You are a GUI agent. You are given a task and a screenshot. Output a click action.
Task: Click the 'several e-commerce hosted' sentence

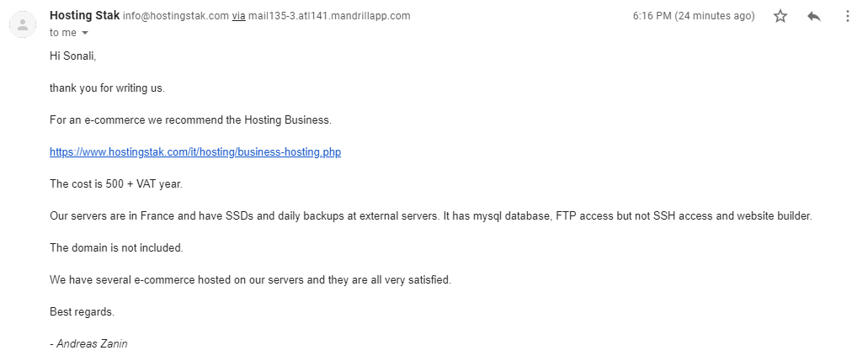pos(250,280)
